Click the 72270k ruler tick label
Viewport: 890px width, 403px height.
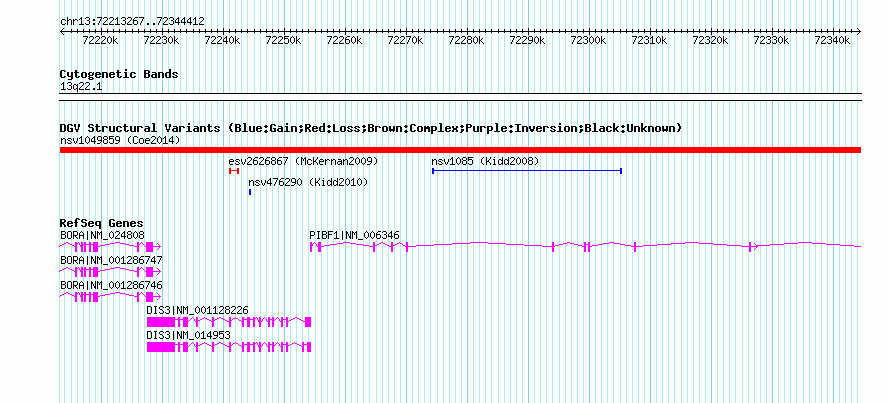(405, 40)
